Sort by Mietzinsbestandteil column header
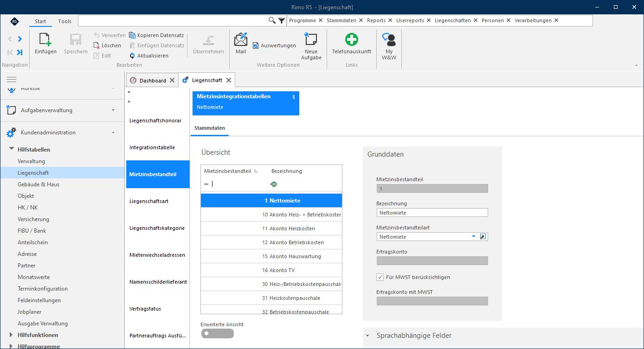Image resolution: width=644 pixels, height=349 pixels. click(227, 171)
